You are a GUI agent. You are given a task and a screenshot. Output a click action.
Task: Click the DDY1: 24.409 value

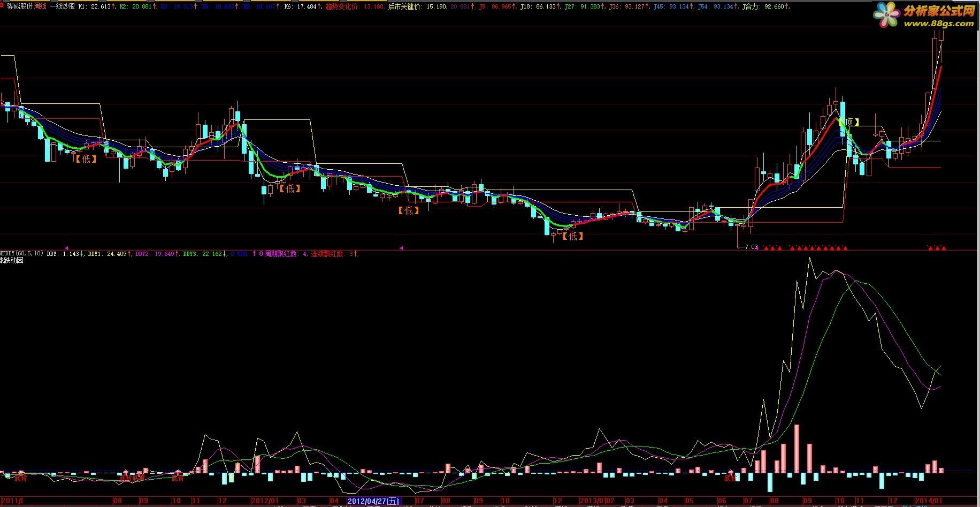pos(109,254)
